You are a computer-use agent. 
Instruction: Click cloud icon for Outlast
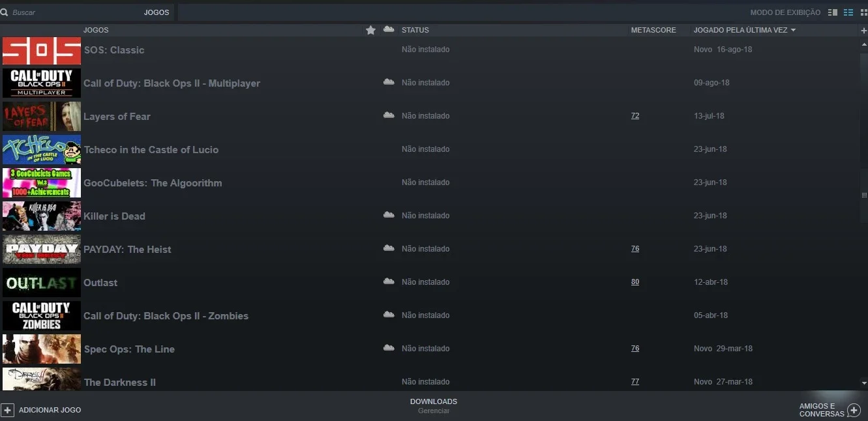pos(389,282)
